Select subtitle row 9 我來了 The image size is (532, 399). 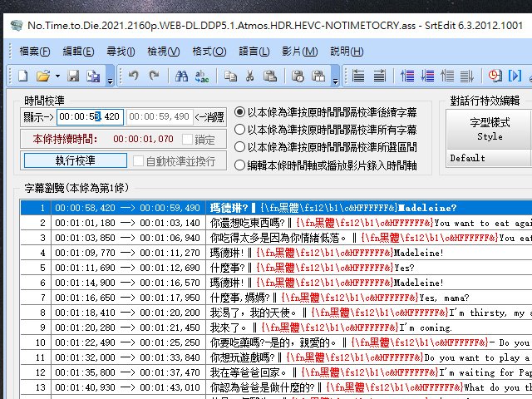click(x=276, y=327)
